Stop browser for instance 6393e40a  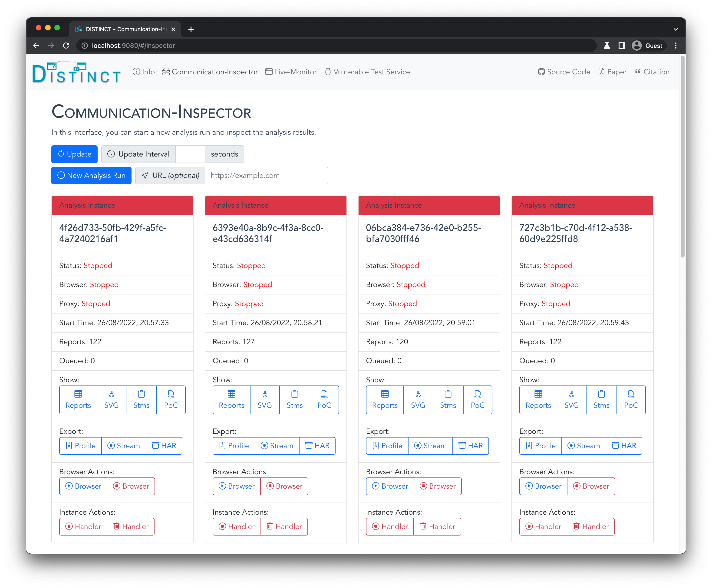point(284,486)
